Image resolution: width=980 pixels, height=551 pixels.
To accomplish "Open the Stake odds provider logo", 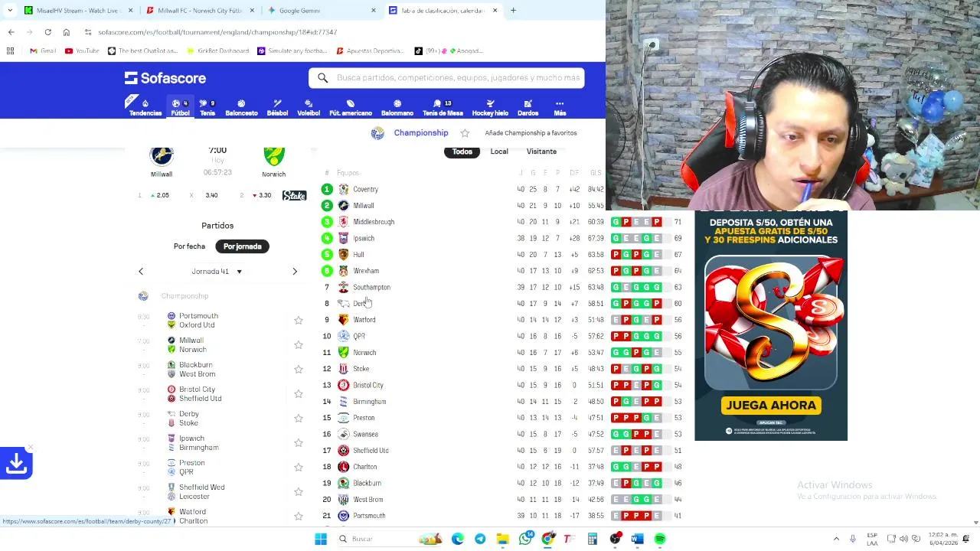I will click(x=294, y=196).
